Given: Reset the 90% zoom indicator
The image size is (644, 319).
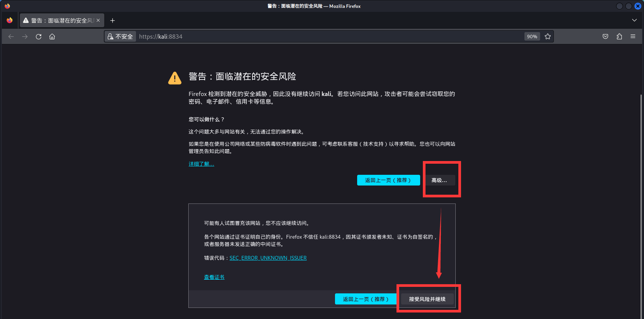Looking at the screenshot, I should click(x=532, y=37).
